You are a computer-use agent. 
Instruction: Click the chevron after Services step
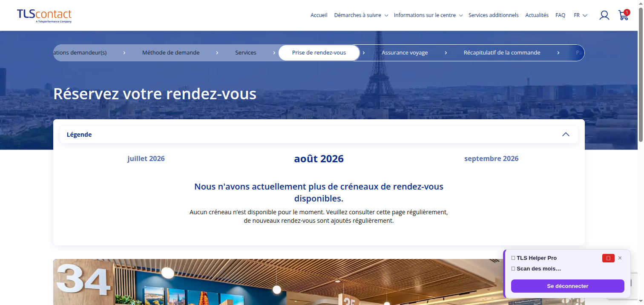click(x=274, y=53)
